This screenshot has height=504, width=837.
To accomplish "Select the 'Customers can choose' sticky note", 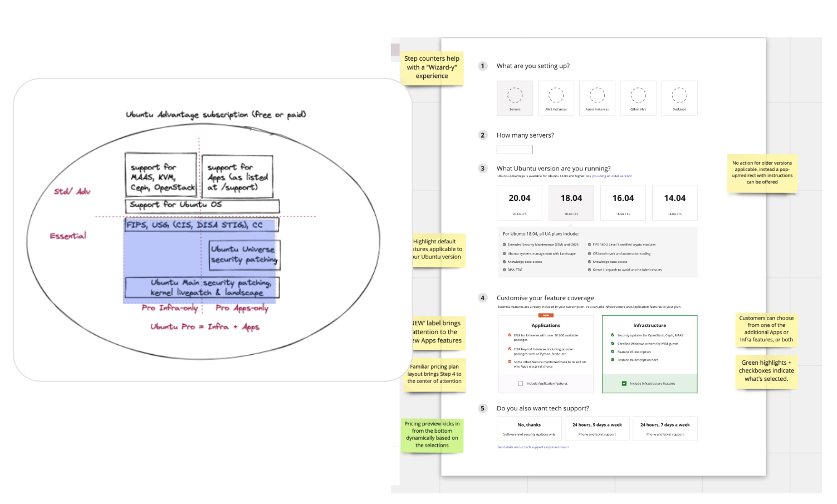I will click(766, 329).
